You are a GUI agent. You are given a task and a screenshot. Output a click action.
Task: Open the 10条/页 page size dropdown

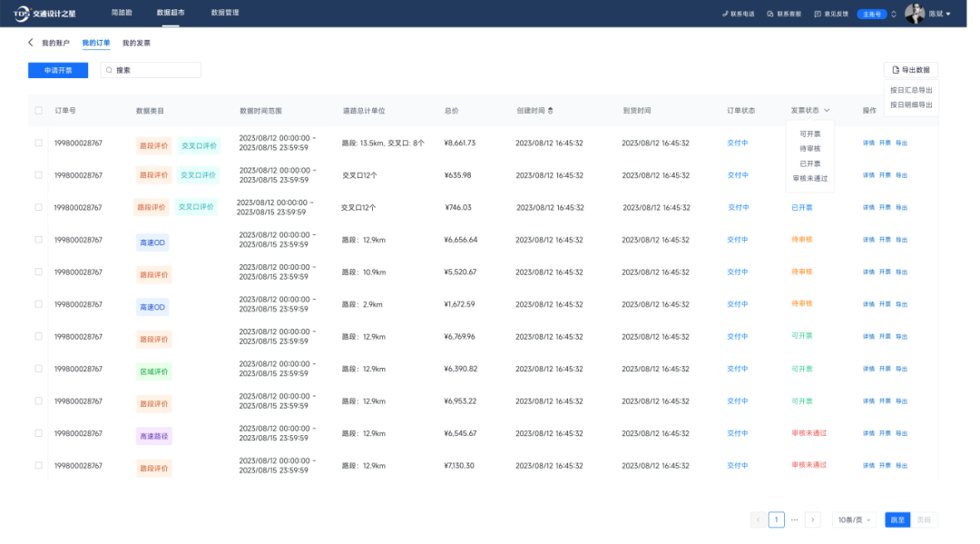pyautogui.click(x=854, y=519)
